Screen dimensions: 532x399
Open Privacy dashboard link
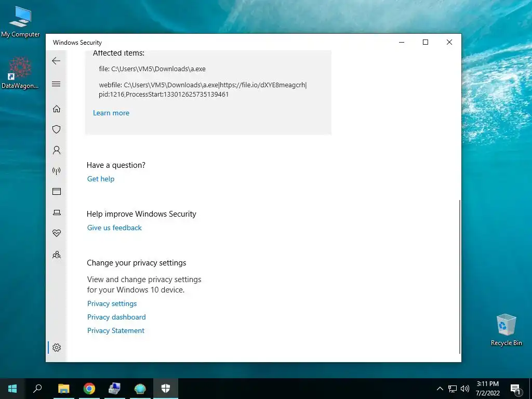116,317
